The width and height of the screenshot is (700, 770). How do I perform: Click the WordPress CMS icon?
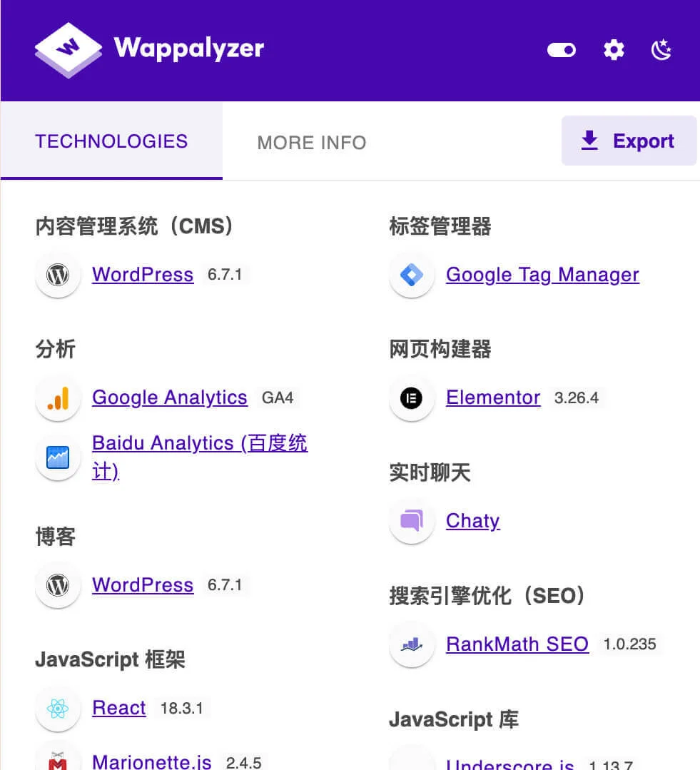click(58, 275)
